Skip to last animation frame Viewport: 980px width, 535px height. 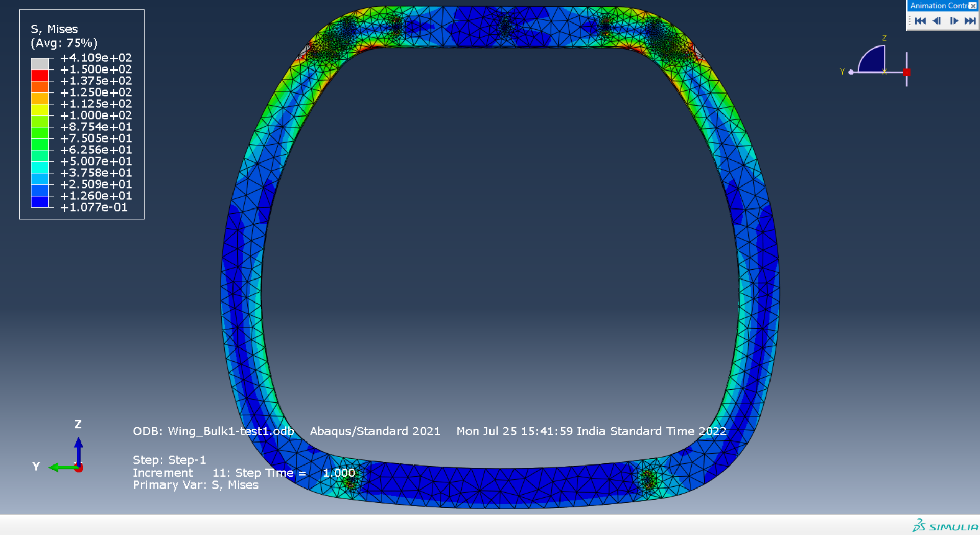(x=970, y=21)
